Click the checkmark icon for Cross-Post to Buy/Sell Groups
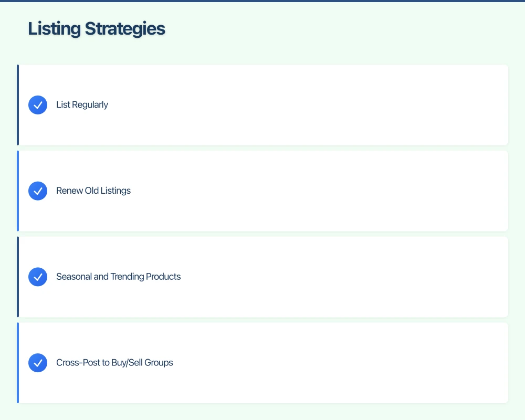This screenshot has height=420, width=525. (x=37, y=362)
